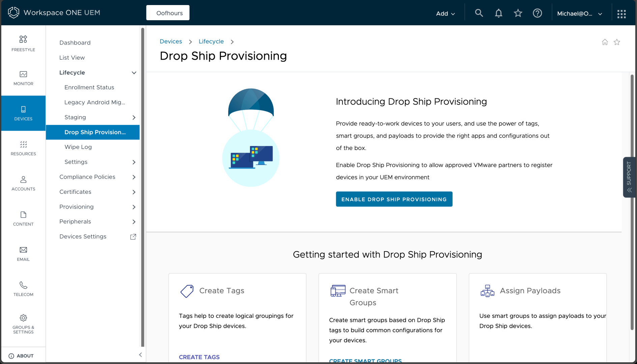This screenshot has height=364, width=637.
Task: Click the Create Tags link
Action: 199,357
